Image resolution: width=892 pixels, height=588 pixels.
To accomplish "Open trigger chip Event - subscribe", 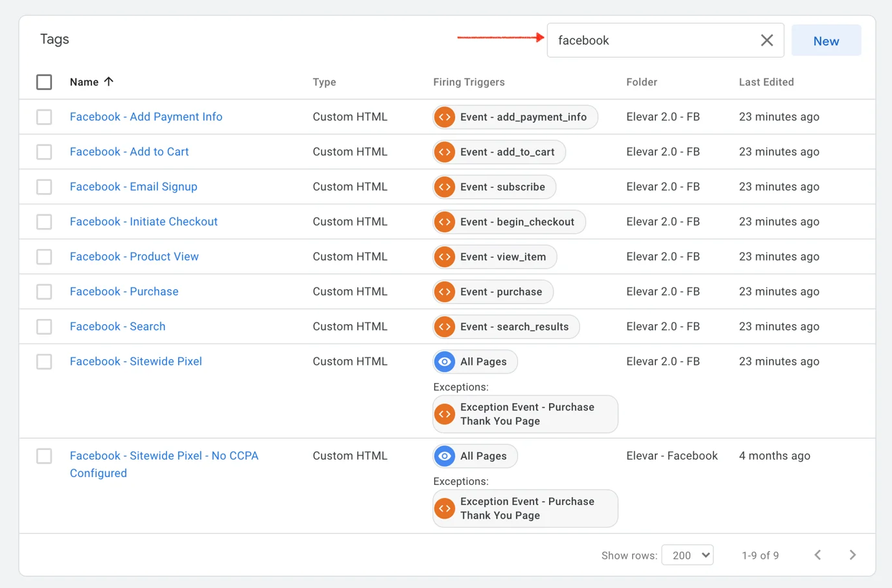I will pos(495,187).
